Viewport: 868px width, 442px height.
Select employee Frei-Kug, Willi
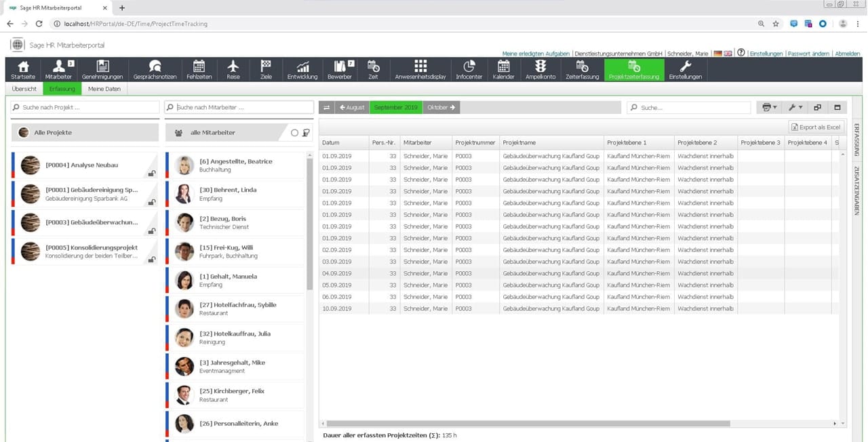pos(235,252)
